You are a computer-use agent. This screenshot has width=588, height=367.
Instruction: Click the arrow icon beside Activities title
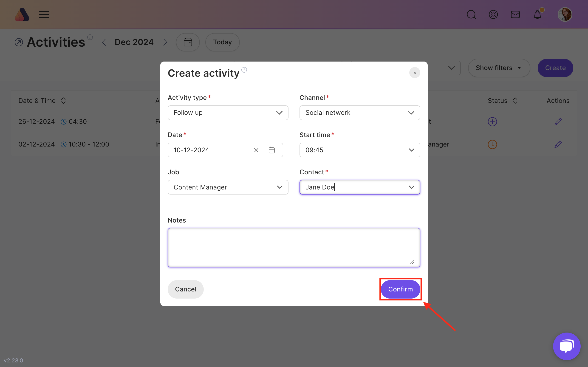19,42
